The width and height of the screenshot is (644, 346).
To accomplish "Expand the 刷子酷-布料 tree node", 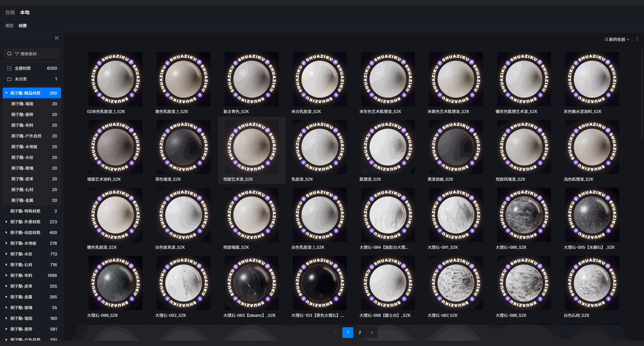I will (x=6, y=276).
